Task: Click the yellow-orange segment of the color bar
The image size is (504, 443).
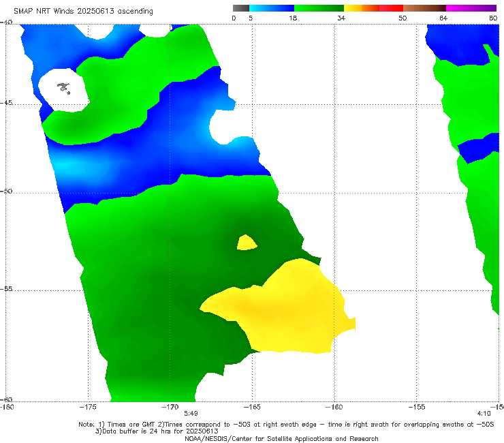Action: tap(361, 8)
